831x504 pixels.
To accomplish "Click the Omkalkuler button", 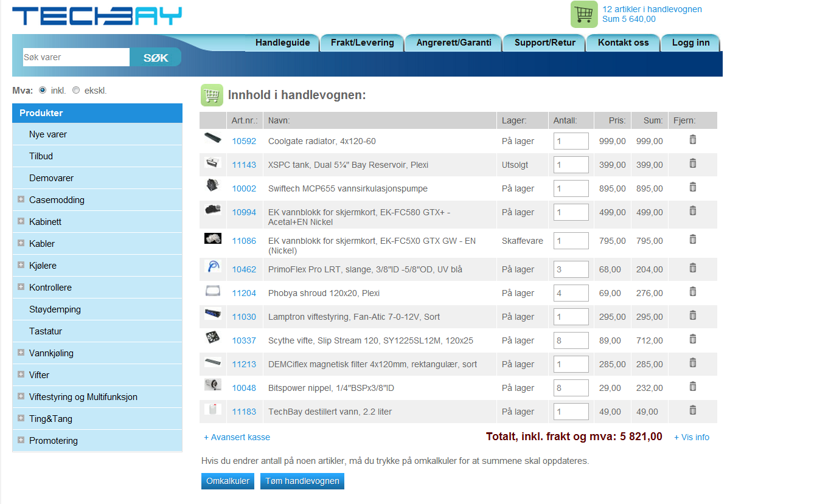I will pos(228,481).
